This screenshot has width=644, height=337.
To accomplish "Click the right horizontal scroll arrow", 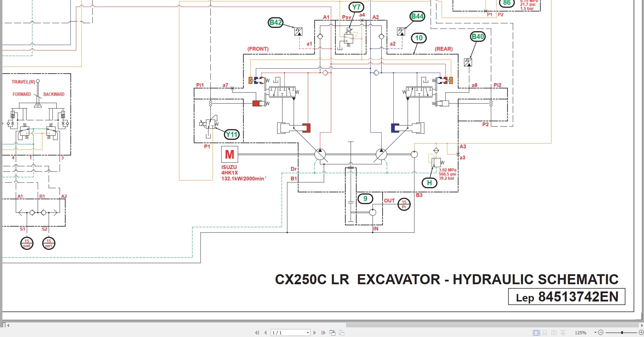I will click(641, 325).
